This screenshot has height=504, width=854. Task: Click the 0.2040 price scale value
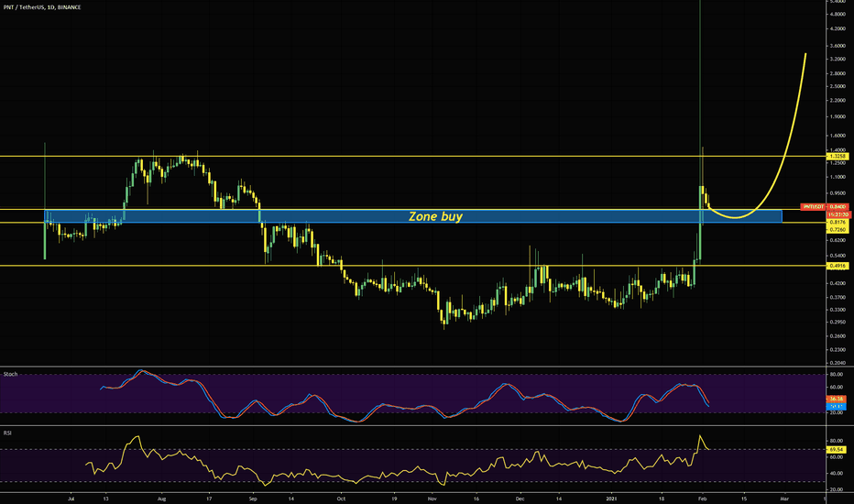(838, 362)
